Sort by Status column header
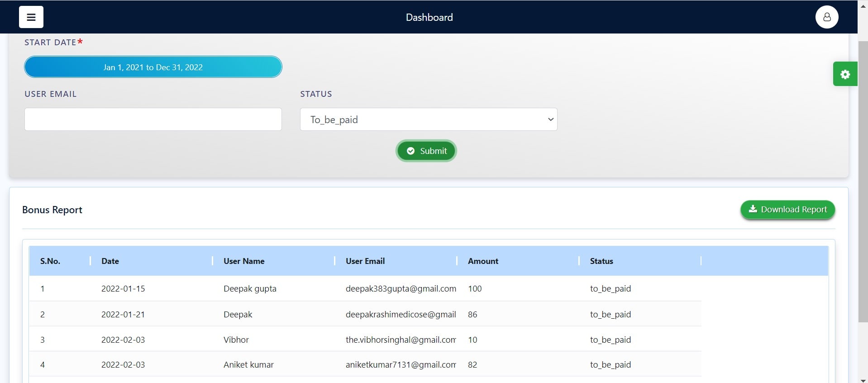The height and width of the screenshot is (383, 868). (601, 261)
